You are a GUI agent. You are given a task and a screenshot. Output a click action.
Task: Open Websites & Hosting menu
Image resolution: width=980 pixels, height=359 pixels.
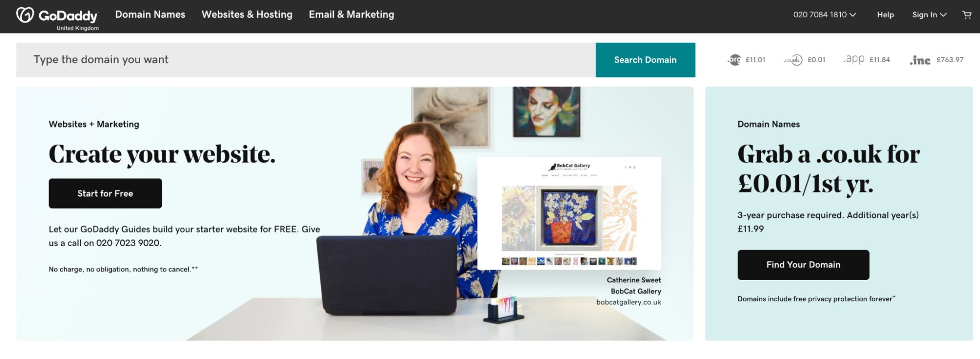click(x=247, y=15)
